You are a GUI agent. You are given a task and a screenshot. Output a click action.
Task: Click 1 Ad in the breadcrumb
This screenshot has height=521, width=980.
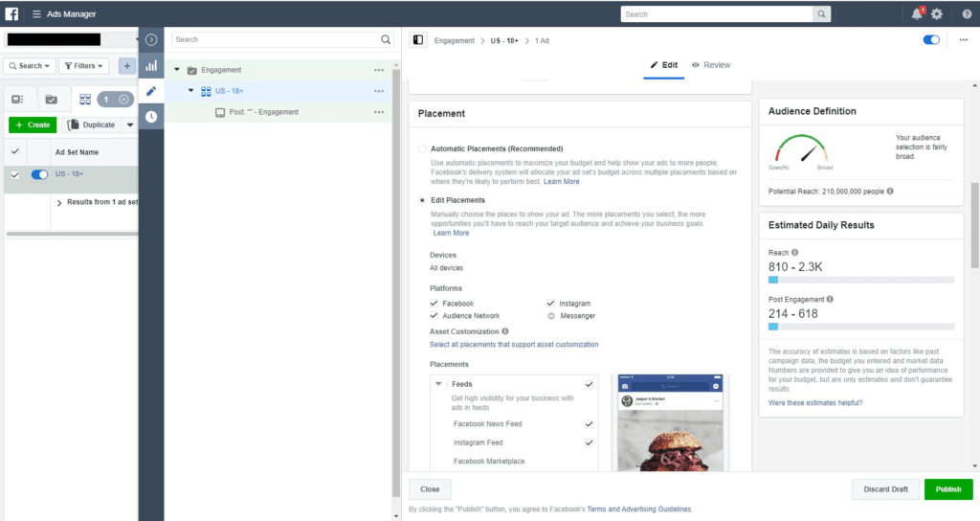(542, 40)
